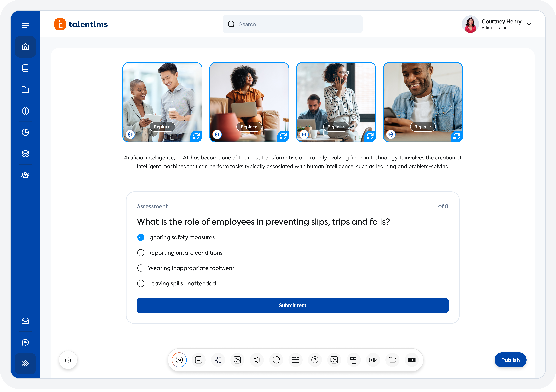
Task: Open the messages panel in sidebar
Action: 25,342
